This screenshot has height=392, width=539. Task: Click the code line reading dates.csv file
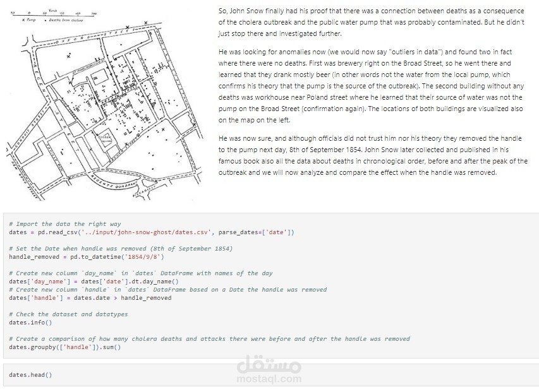[152, 232]
